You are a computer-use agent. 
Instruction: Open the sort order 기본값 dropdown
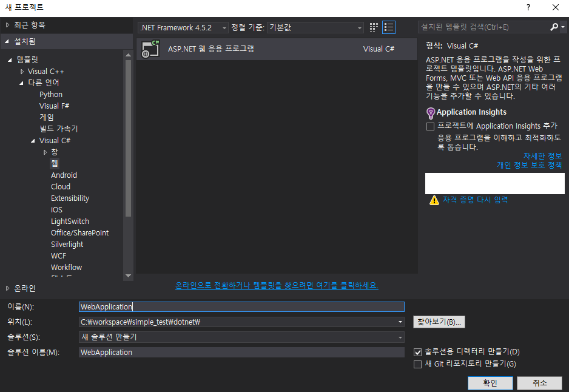point(315,27)
